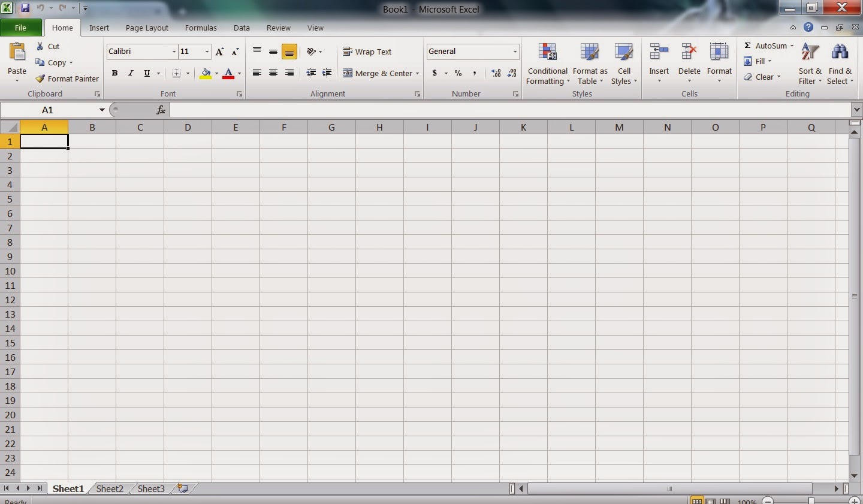Click the Sheet2 worksheet tab
The image size is (863, 504).
[108, 488]
